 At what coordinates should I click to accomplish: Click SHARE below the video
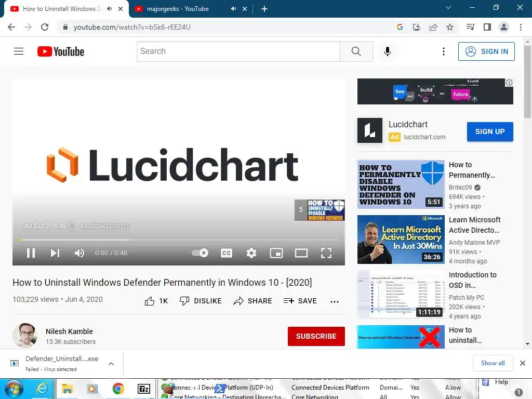pos(253,301)
